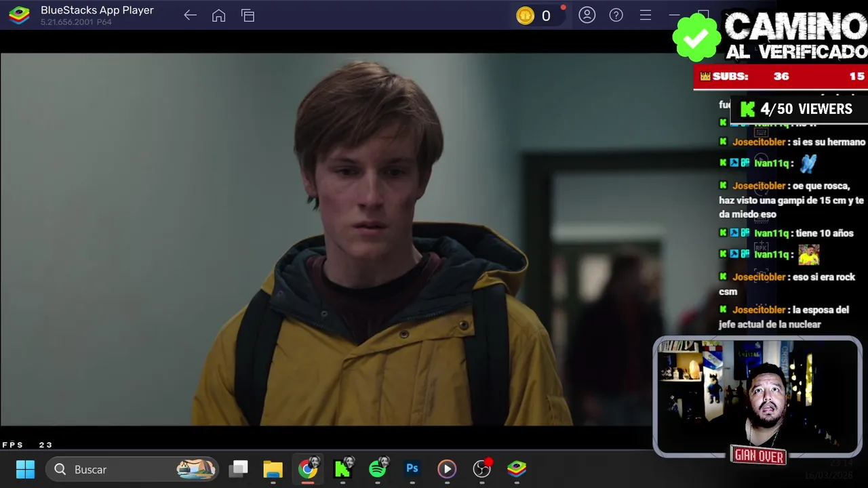The image size is (868, 488).
Task: Click the Buscar taskbar search field
Action: click(x=132, y=469)
